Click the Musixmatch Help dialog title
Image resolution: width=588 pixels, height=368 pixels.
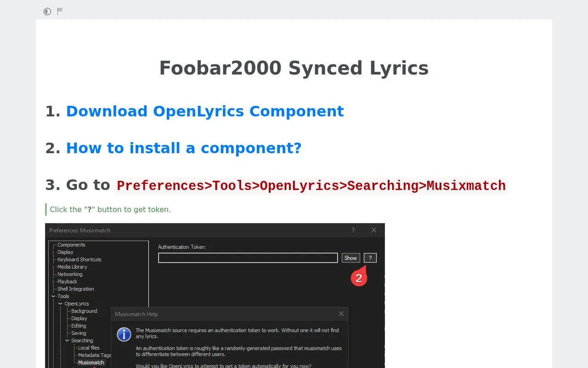(x=136, y=314)
